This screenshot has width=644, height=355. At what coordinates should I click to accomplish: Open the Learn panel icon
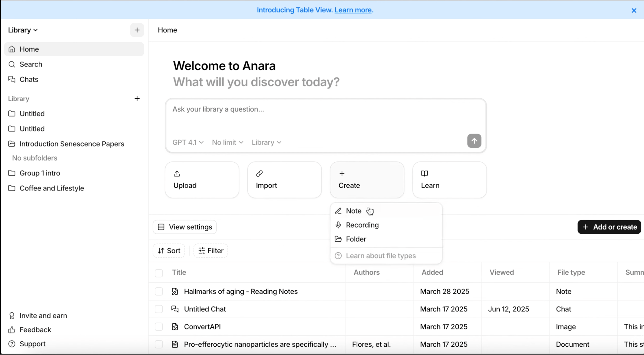coord(425,173)
